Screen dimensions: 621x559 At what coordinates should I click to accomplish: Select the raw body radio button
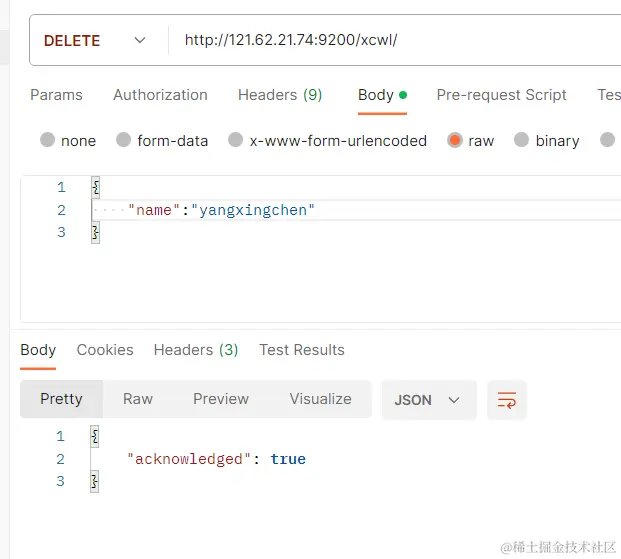click(455, 140)
